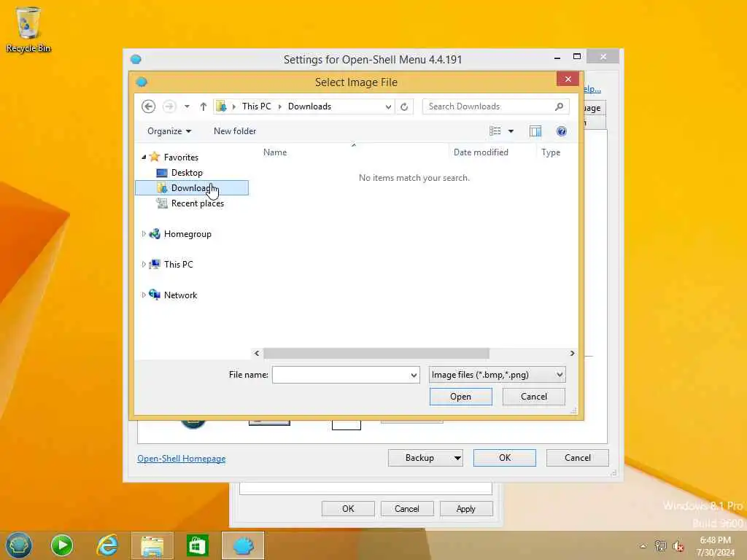Expand the address bar history dropdown
Screen dimensions: 747x560
(x=388, y=106)
